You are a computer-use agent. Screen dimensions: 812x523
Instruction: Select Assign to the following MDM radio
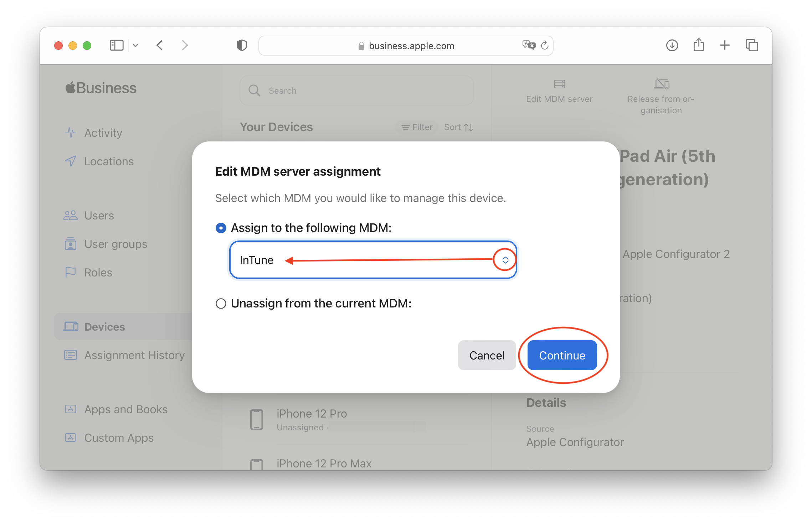tap(221, 228)
